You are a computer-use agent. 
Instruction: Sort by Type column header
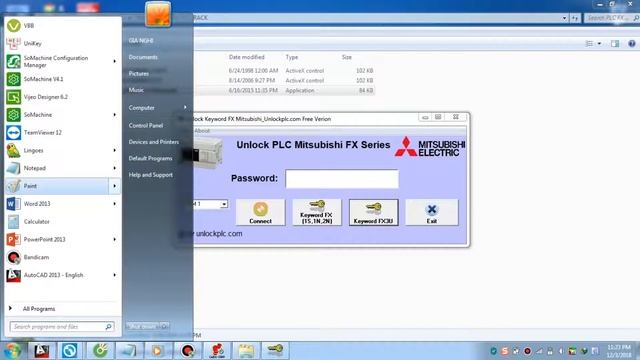[292, 57]
